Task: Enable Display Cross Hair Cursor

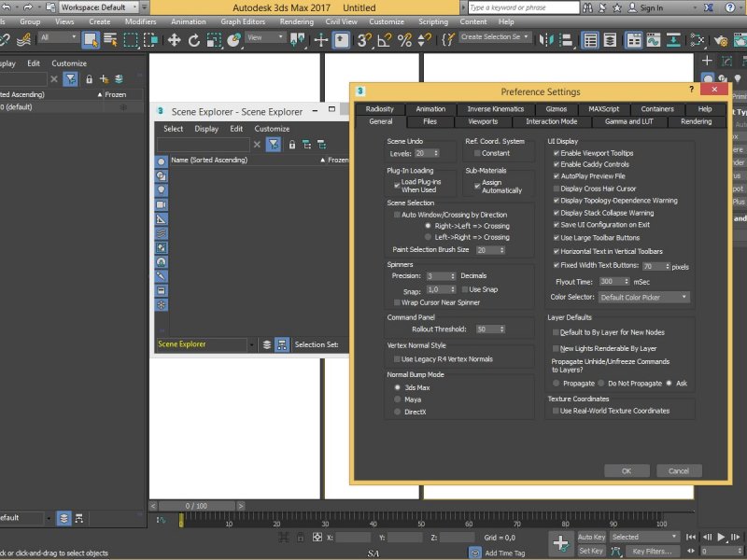Action: (556, 189)
